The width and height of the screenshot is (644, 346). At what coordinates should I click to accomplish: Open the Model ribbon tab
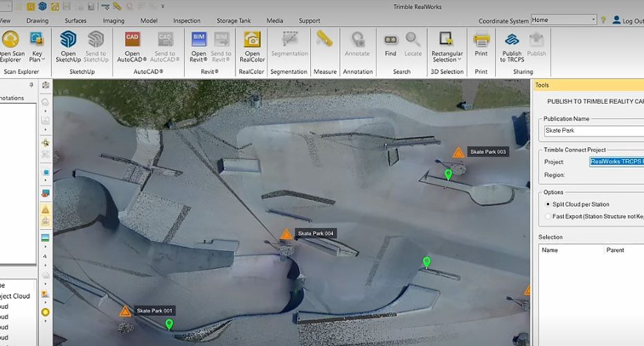(149, 21)
